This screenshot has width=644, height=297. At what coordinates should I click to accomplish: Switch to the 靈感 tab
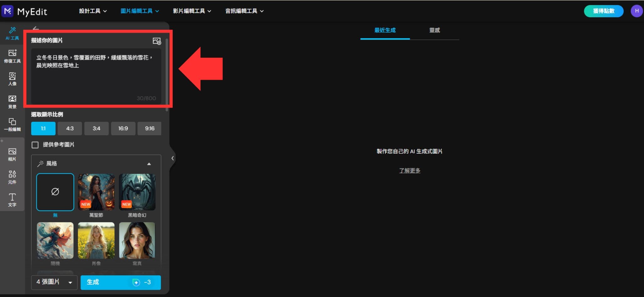pos(435,30)
